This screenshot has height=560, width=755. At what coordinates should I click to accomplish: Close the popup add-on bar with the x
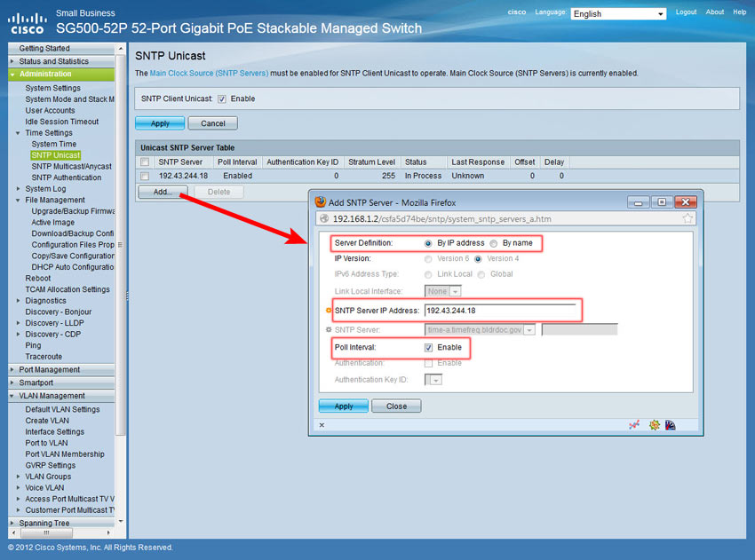click(x=322, y=425)
